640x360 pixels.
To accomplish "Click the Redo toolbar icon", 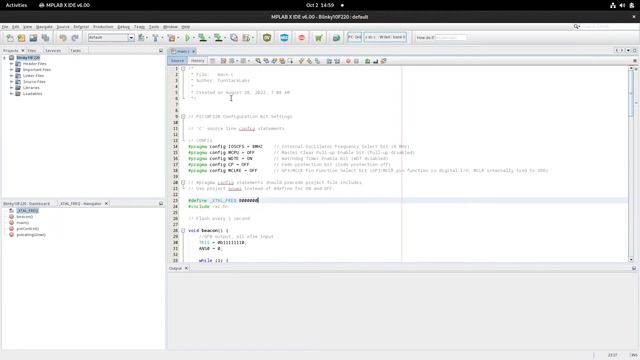I will point(75,38).
